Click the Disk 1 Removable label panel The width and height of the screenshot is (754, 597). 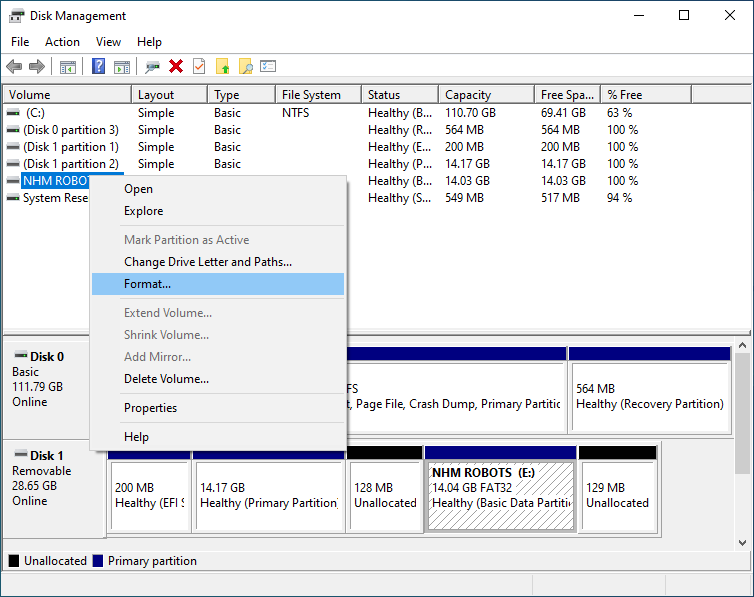[54, 487]
